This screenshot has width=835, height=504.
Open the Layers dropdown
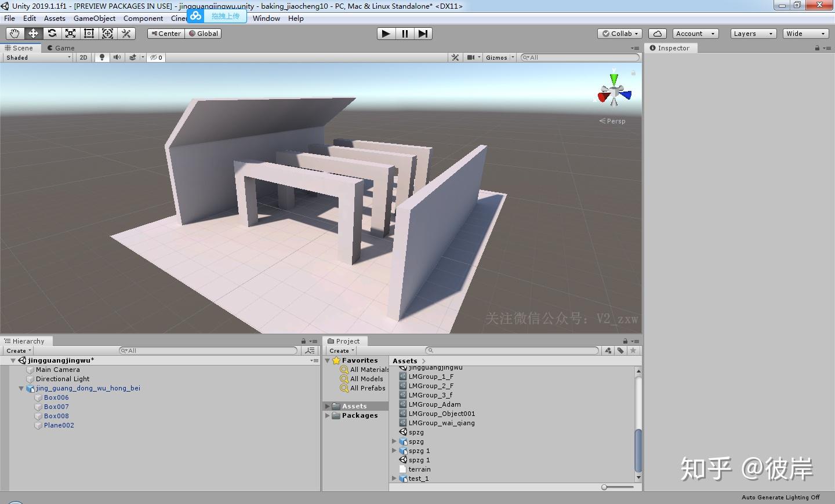point(753,34)
